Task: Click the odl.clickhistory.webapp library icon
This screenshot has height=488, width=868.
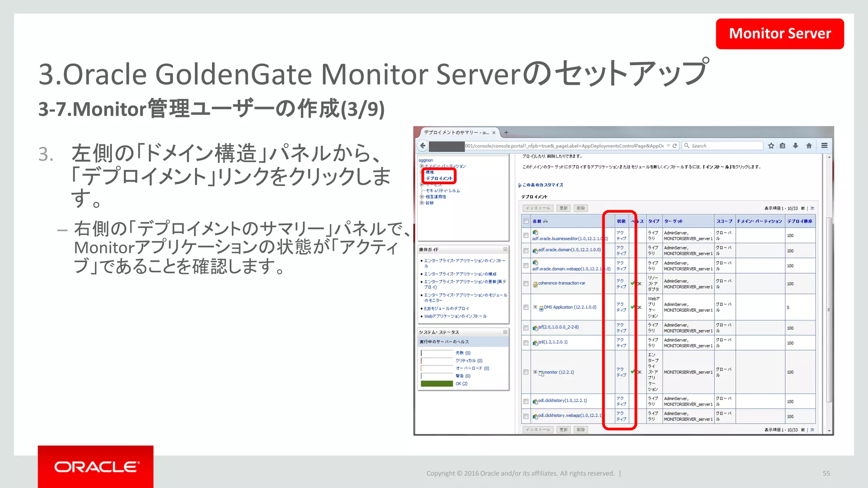Action: click(535, 416)
